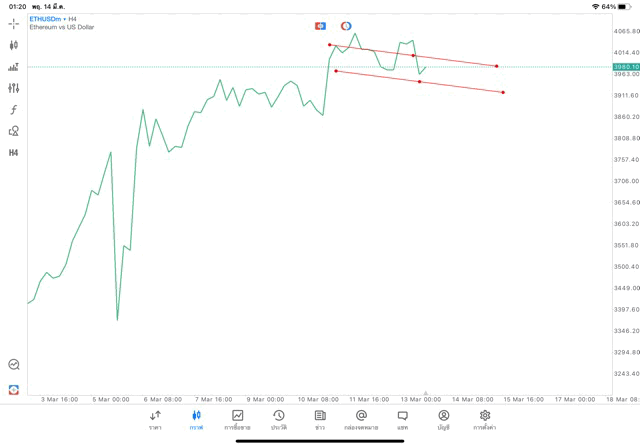Switch to the ราคา (Quotes) tab
Image resolution: width=640 pixels, height=447 pixels.
pyautogui.click(x=155, y=419)
